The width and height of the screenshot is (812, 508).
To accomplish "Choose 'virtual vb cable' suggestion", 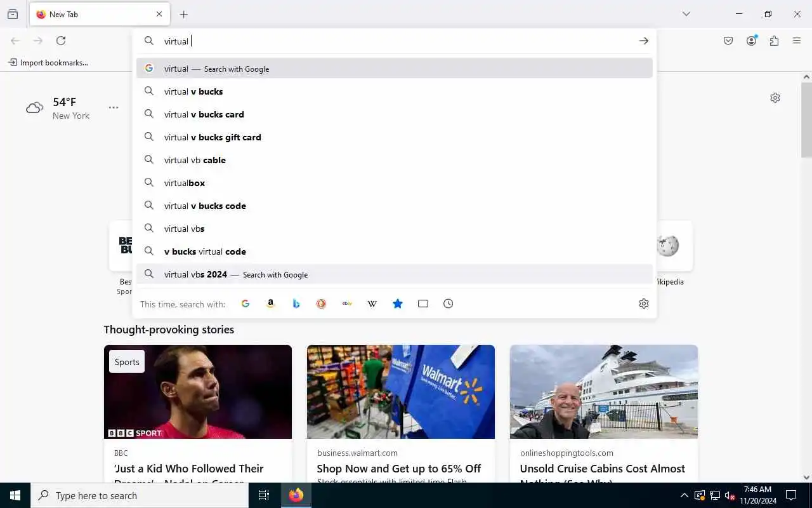I will coord(395,160).
